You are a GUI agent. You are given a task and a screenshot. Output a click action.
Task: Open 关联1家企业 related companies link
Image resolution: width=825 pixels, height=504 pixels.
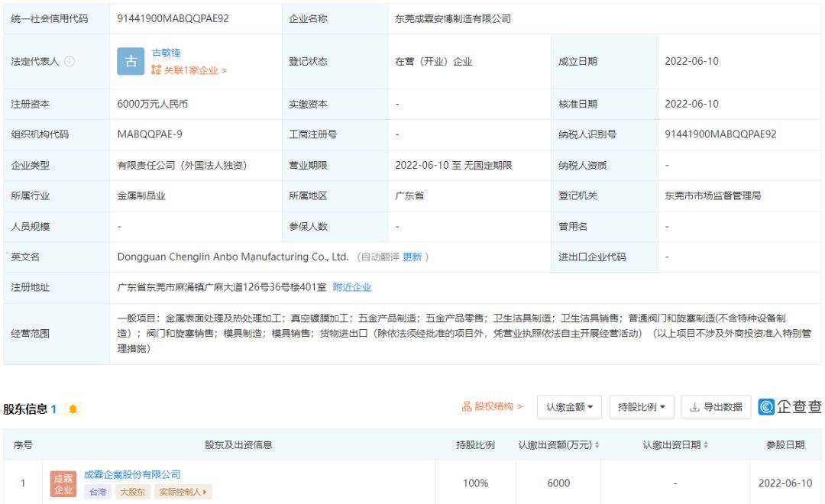point(189,70)
